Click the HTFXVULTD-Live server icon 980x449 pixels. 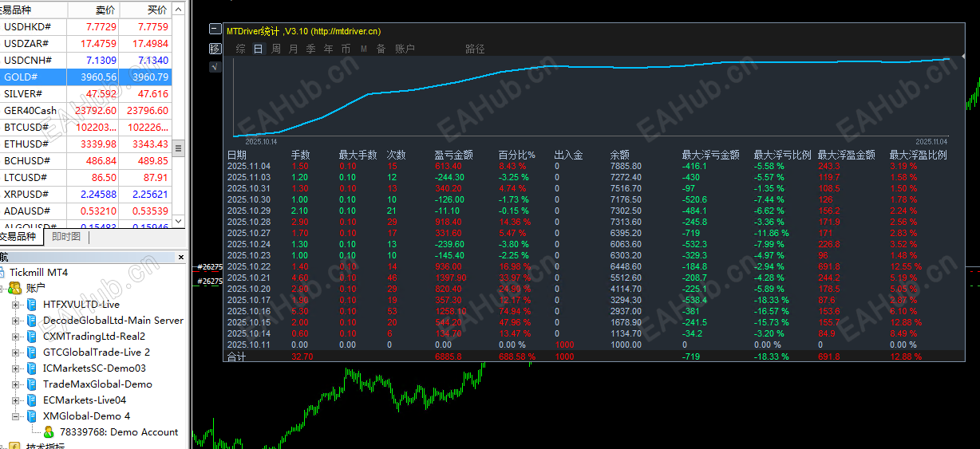32,304
